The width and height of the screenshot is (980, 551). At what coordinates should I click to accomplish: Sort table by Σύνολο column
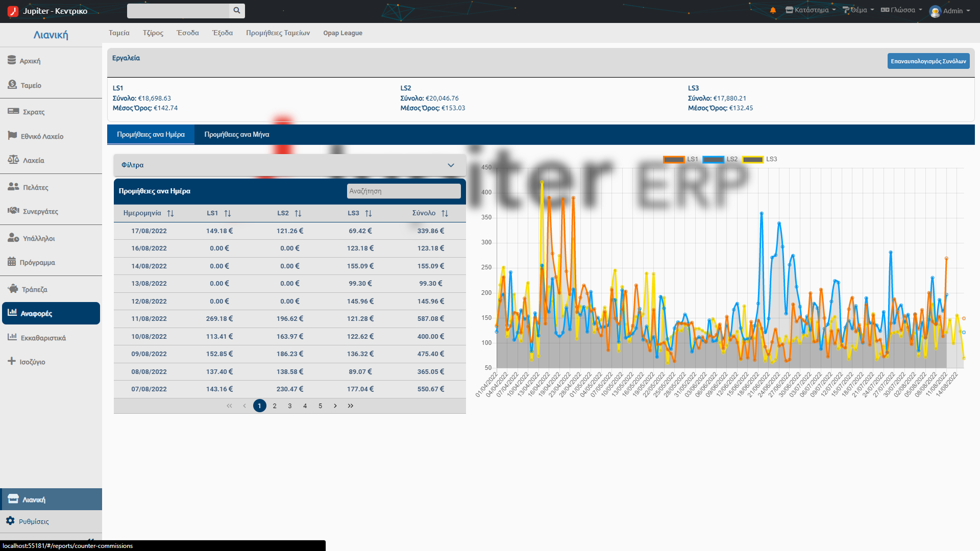point(430,213)
